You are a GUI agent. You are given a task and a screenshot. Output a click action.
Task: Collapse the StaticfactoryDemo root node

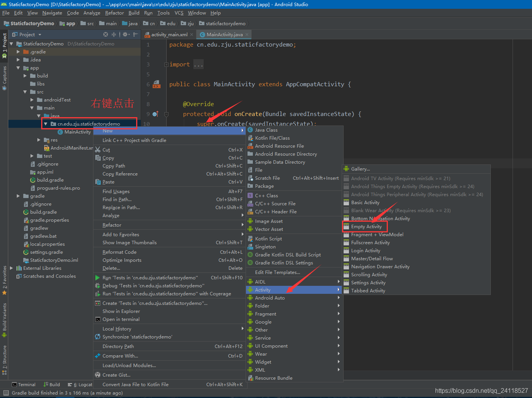coord(11,44)
